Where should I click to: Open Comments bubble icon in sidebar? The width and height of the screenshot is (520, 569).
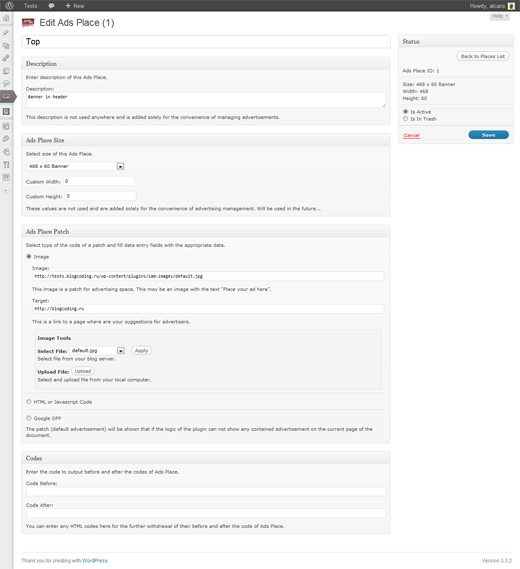(6, 83)
